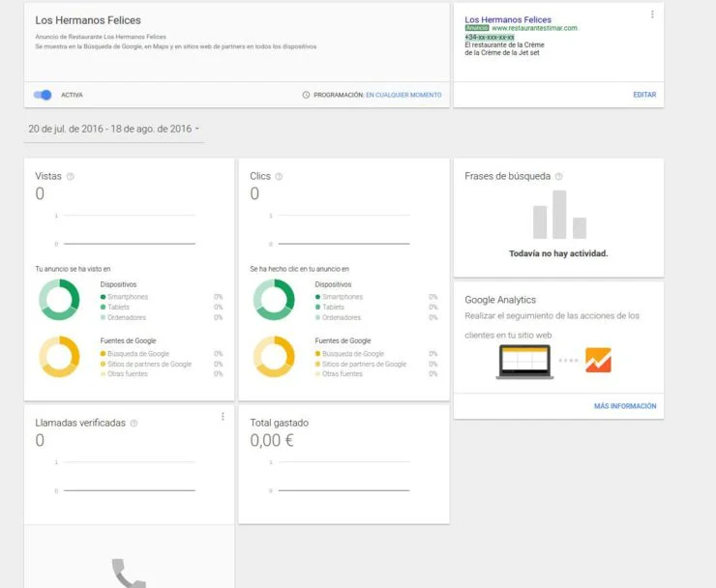Click the yellow Fuentes de Google donut under Clics
716x588 pixels.
274,357
